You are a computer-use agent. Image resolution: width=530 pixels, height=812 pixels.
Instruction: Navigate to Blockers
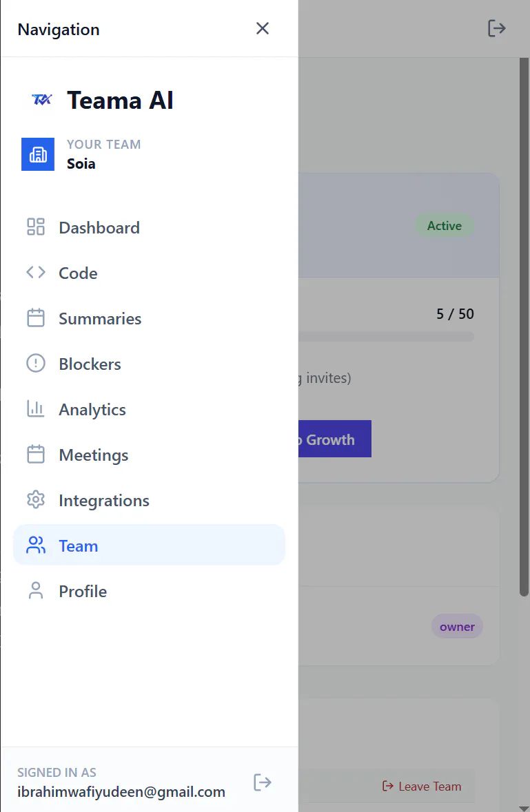point(149,364)
